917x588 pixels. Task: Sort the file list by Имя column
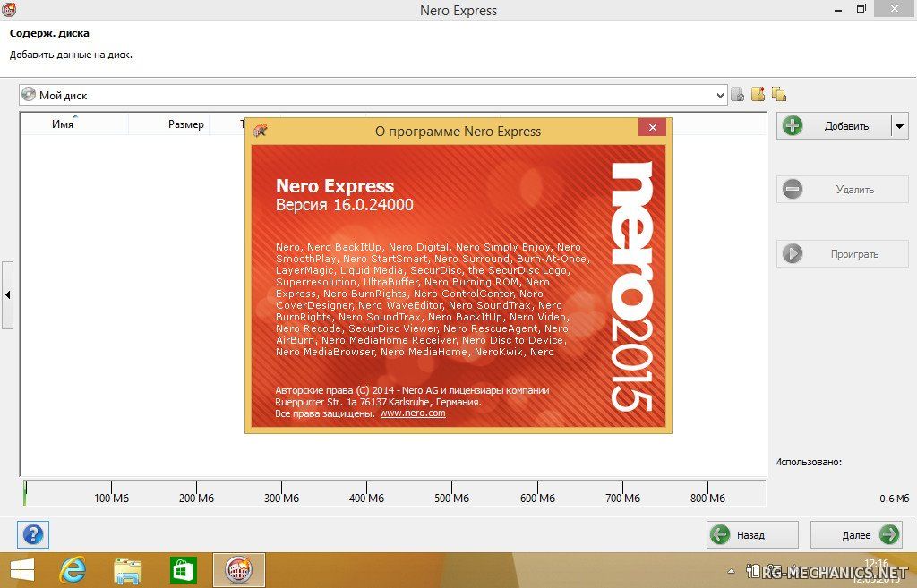click(x=63, y=124)
